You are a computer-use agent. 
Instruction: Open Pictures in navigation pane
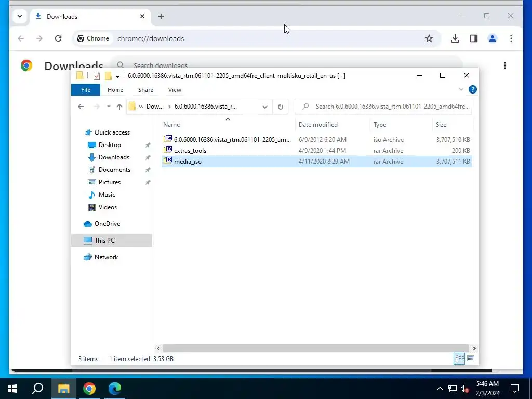click(109, 182)
